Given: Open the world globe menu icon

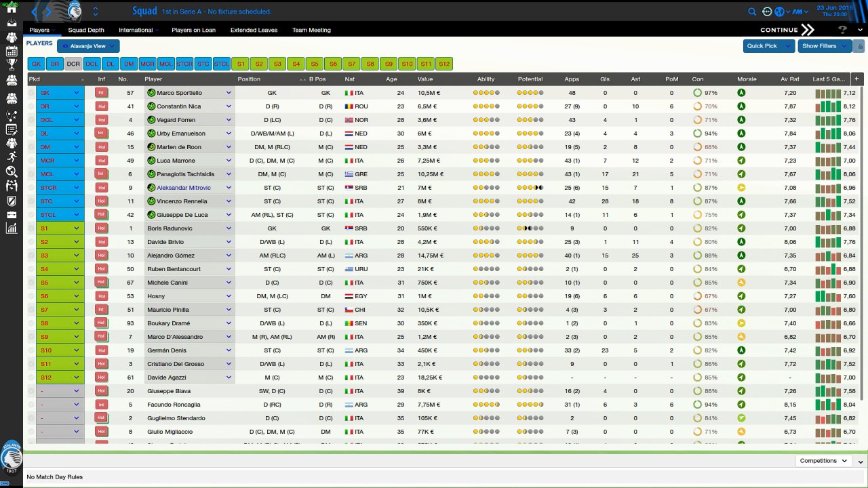Looking at the screenshot, I should [779, 12].
